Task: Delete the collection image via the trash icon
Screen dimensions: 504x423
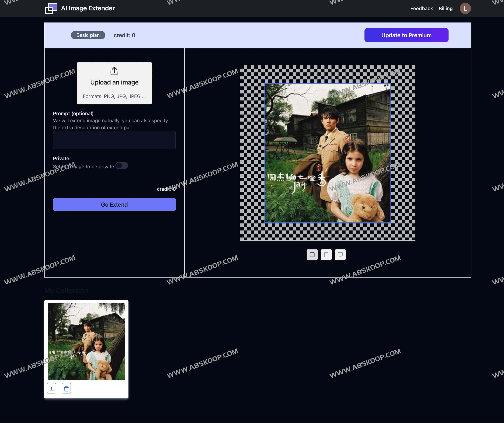Action: tap(67, 388)
